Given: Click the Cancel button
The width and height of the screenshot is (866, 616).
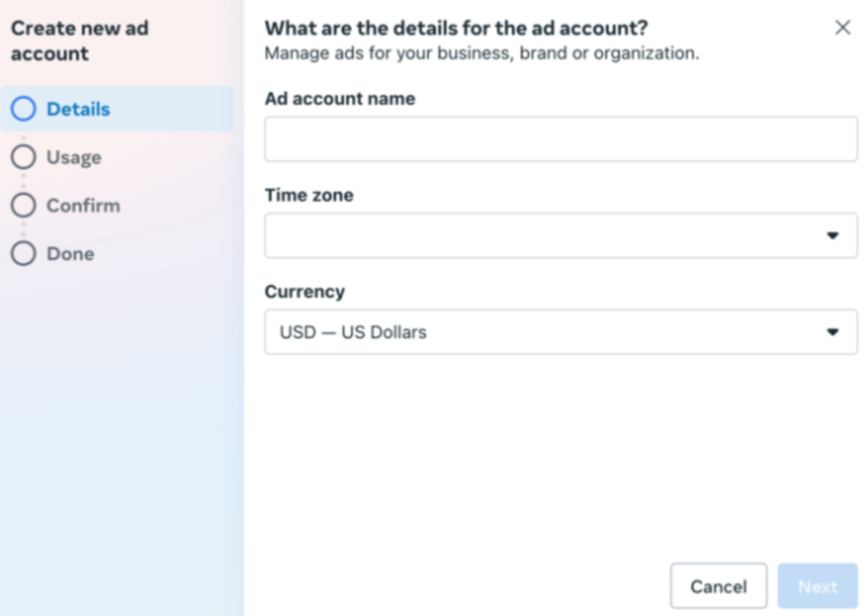Looking at the screenshot, I should (718, 585).
